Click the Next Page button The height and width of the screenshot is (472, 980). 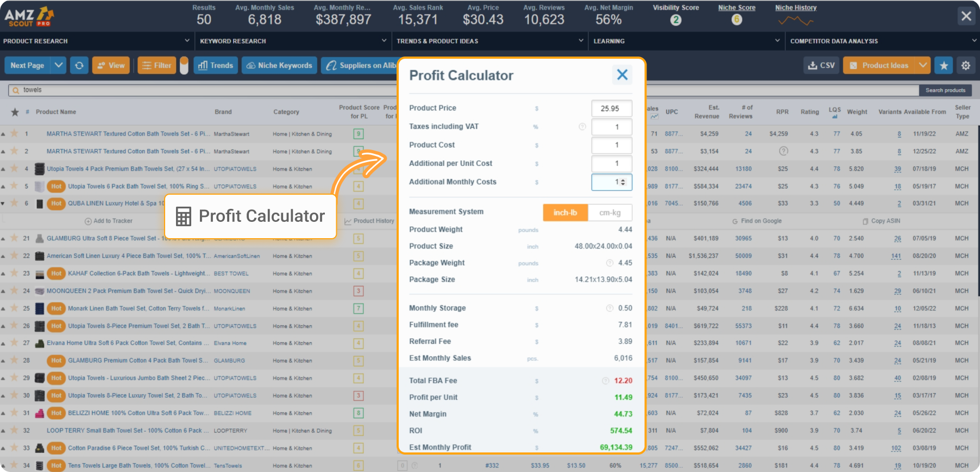pos(28,65)
